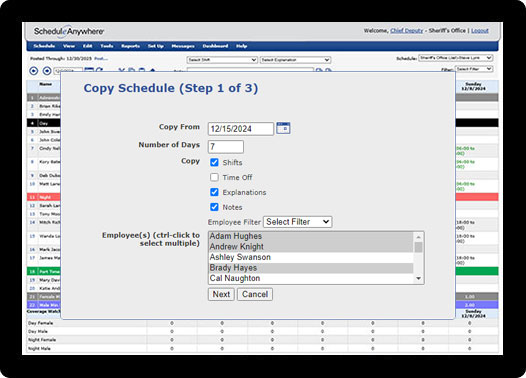Open the calendar picker beside Copy From
Screen dimensions: 526x378
pyautogui.click(x=283, y=128)
